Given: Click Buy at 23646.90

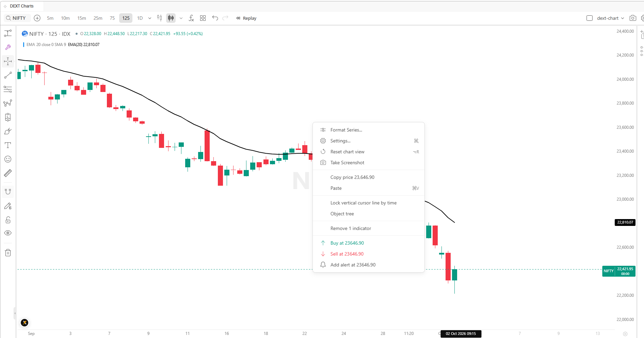Looking at the screenshot, I should pyautogui.click(x=369, y=243).
